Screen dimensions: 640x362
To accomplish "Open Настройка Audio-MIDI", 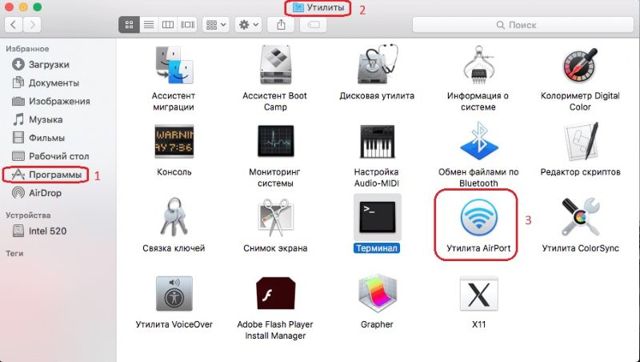I will 377,141.
